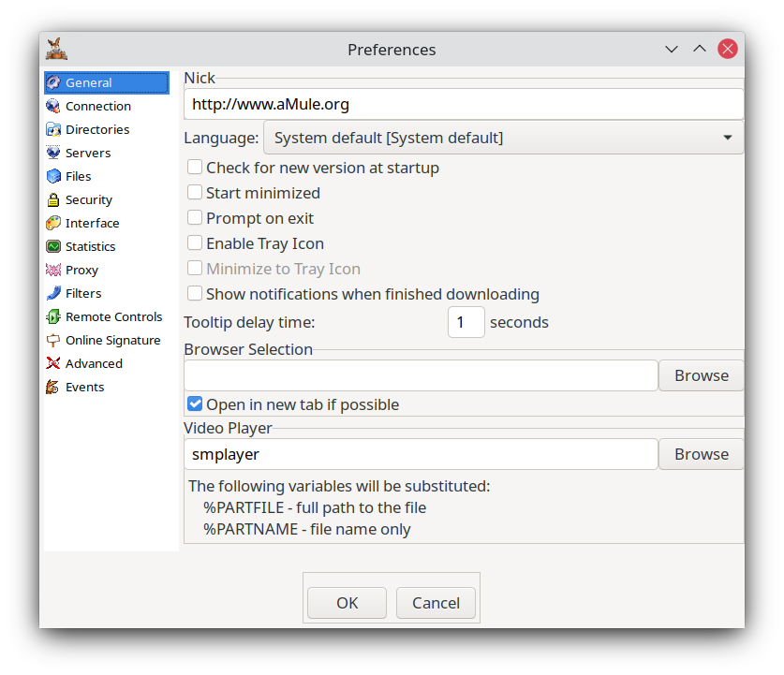Open the Connection preferences page
The width and height of the screenshot is (784, 675).
(98, 106)
